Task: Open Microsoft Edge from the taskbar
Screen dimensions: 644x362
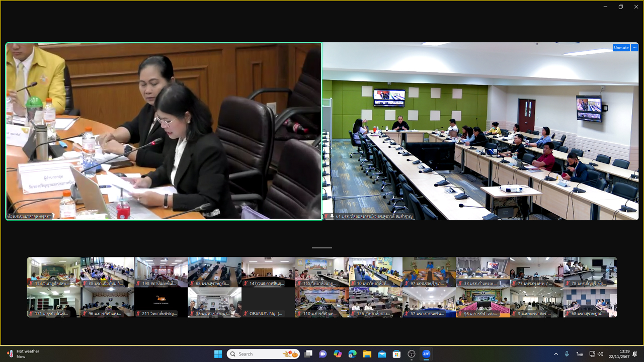Action: point(352,354)
